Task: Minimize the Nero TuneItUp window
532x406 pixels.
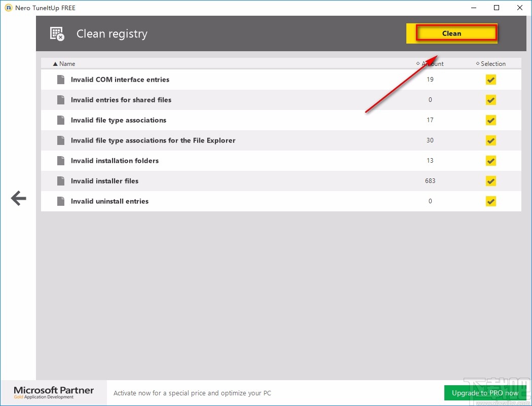Action: (x=474, y=8)
